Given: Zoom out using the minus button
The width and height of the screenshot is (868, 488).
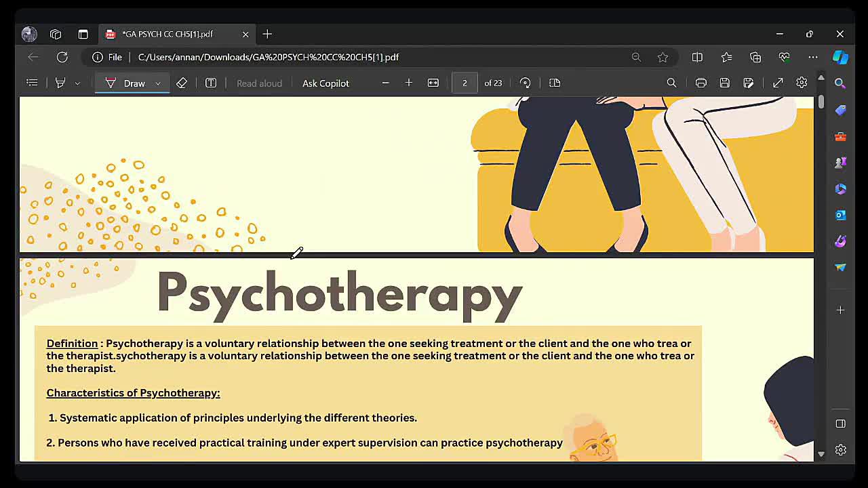Looking at the screenshot, I should click(385, 83).
